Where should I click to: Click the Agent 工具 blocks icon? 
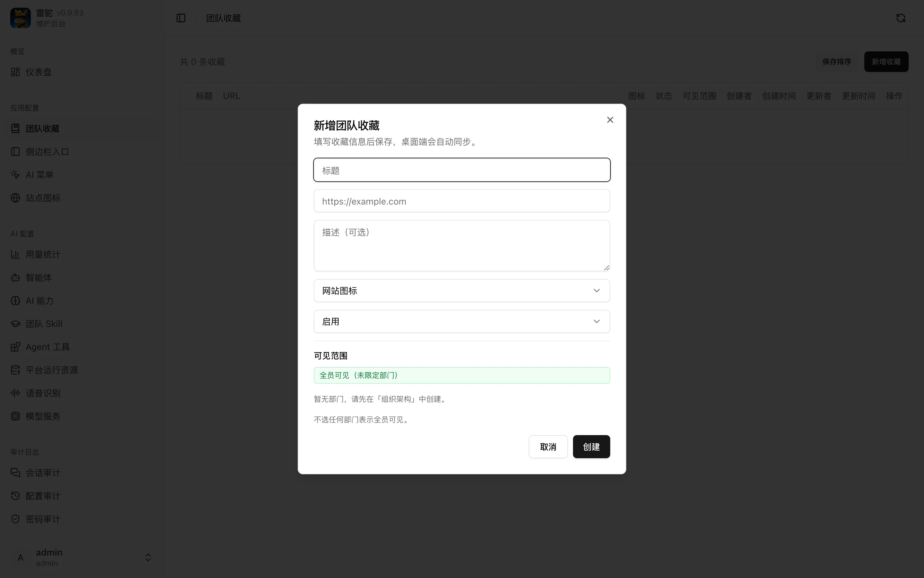15,347
